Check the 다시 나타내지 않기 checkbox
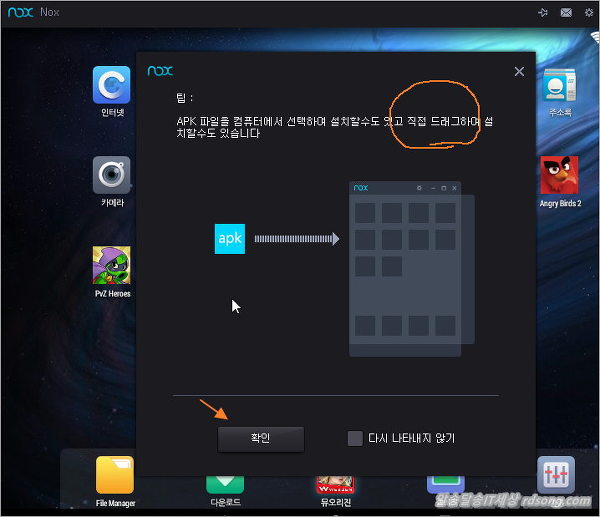600x517 pixels. click(355, 439)
